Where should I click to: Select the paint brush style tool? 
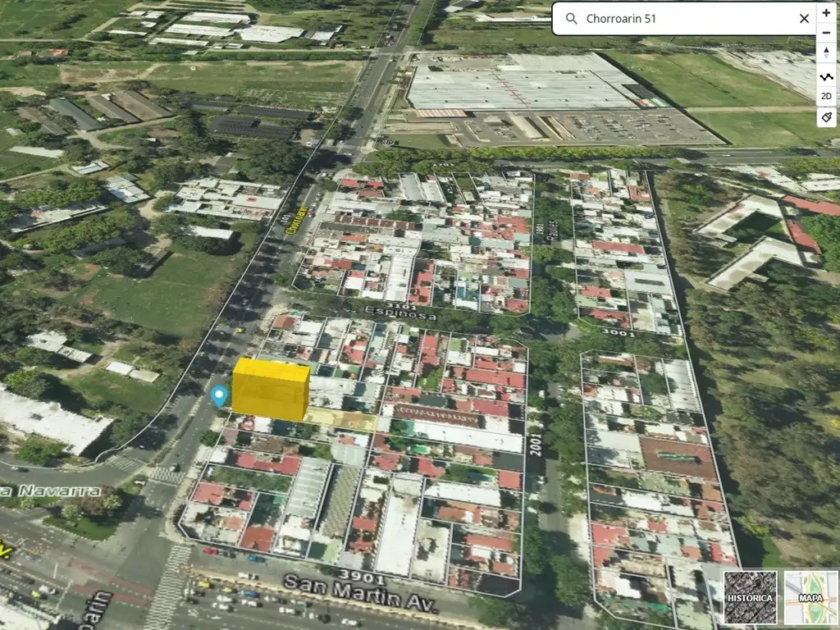[826, 116]
